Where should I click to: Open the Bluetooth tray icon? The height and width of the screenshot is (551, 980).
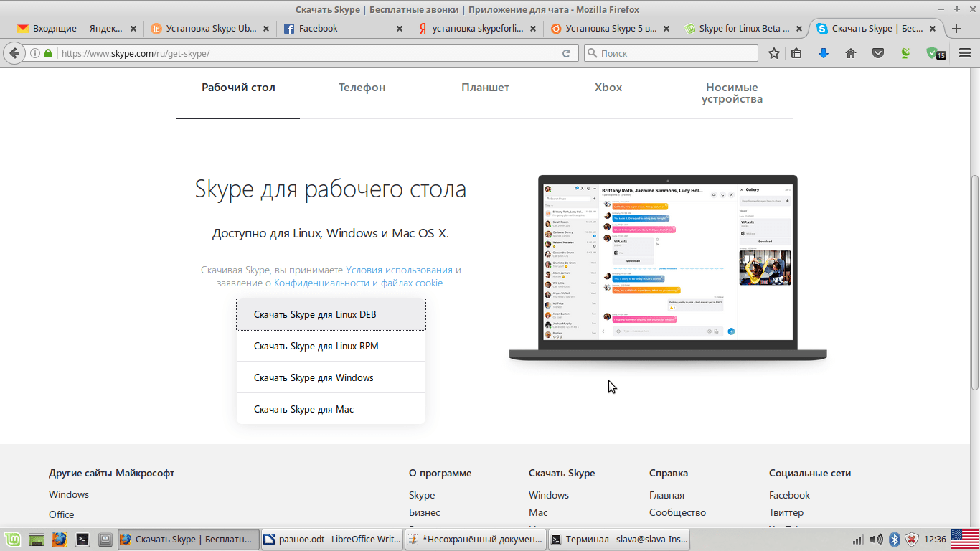click(x=895, y=539)
